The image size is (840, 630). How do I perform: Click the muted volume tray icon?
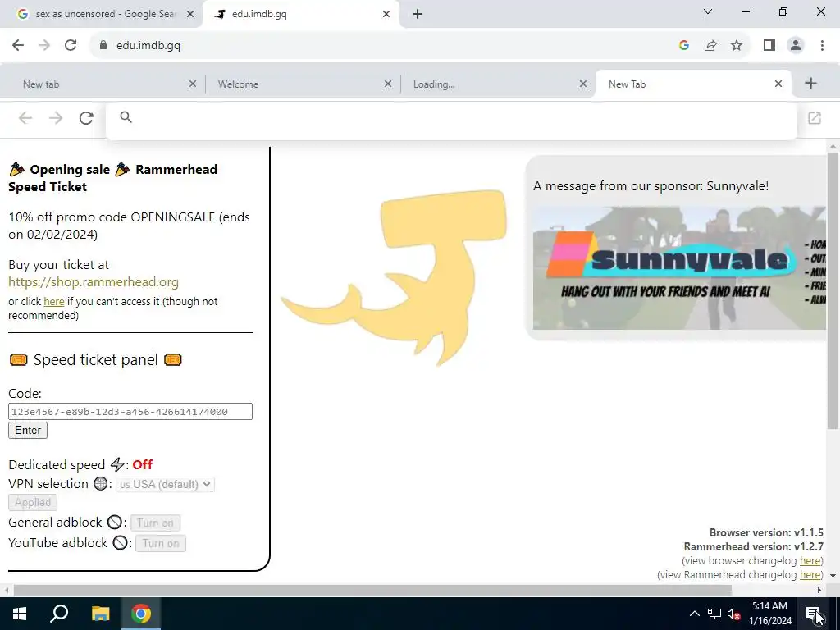733,614
